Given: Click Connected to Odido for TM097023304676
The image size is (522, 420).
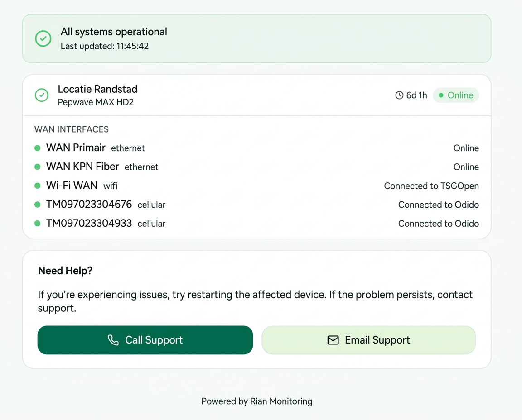Looking at the screenshot, I should [x=439, y=205].
